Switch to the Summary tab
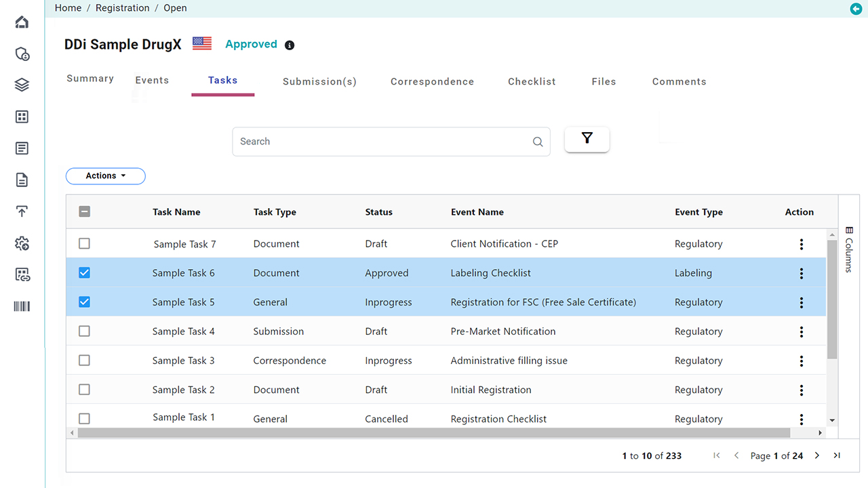The height and width of the screenshot is (488, 868). pos(90,79)
